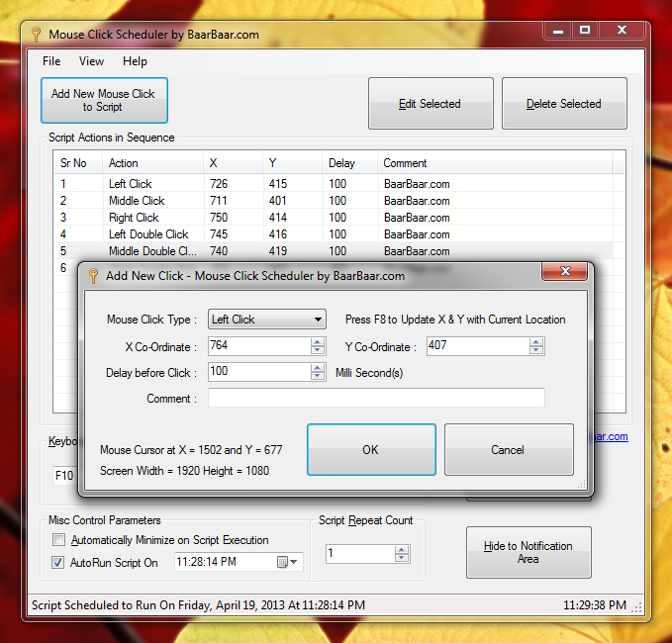Click Y value 416 in row 4
This screenshot has width=672, height=643.
click(278, 233)
